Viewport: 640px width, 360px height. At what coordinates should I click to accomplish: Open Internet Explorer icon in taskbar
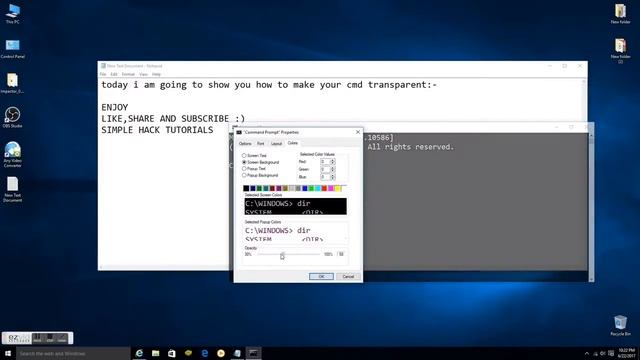[139, 353]
